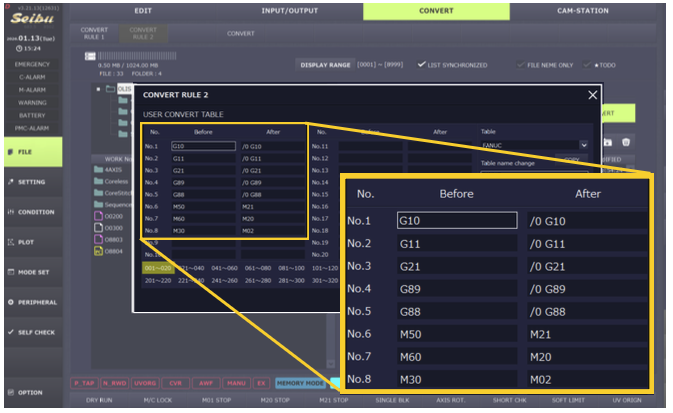Open the PERIPHERAL sidebar section
The width and height of the screenshot is (673, 413).
click(x=30, y=302)
